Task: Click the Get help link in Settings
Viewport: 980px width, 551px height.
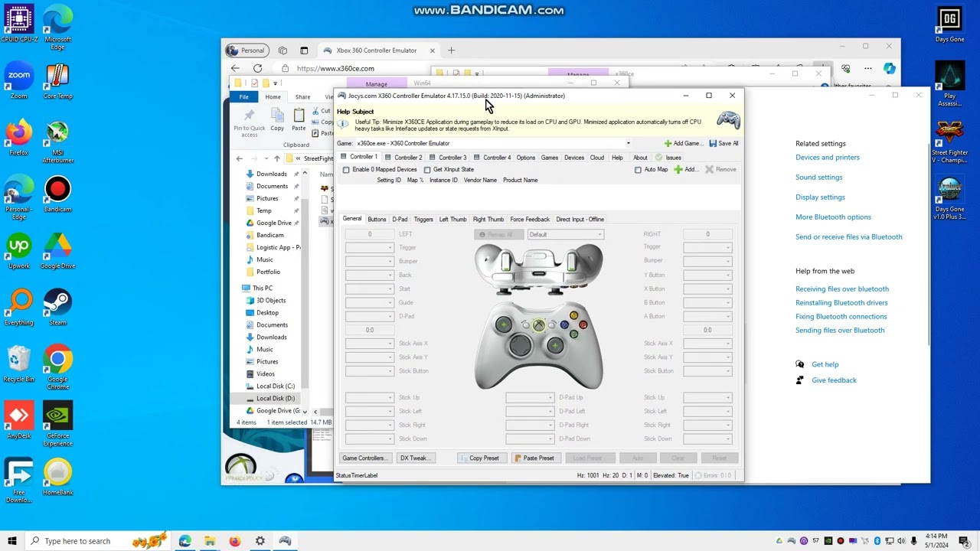Action: [x=825, y=365]
